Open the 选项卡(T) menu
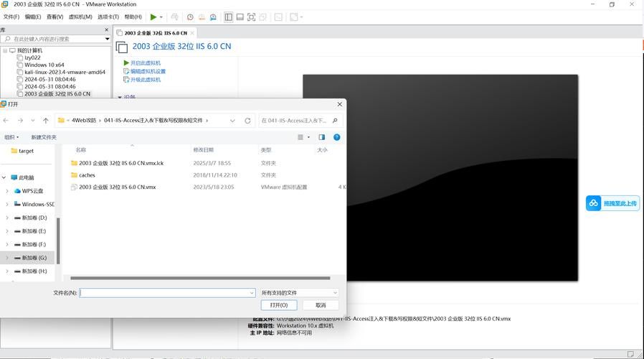 click(x=108, y=17)
